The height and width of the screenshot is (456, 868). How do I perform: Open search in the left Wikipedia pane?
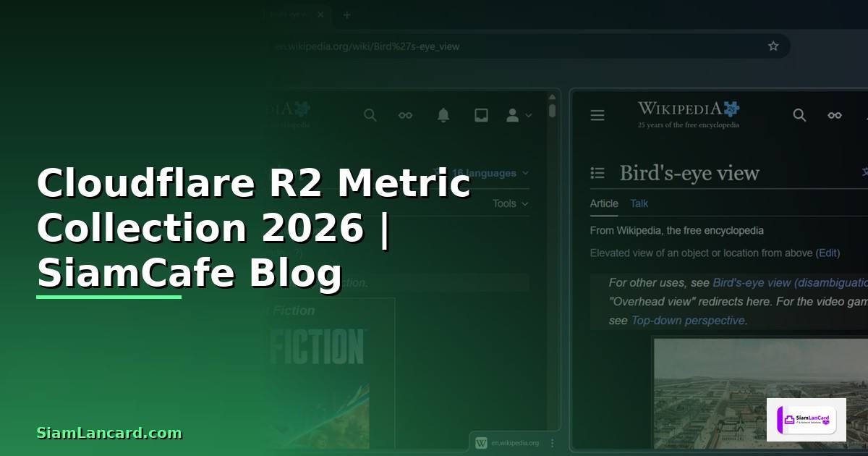[370, 115]
